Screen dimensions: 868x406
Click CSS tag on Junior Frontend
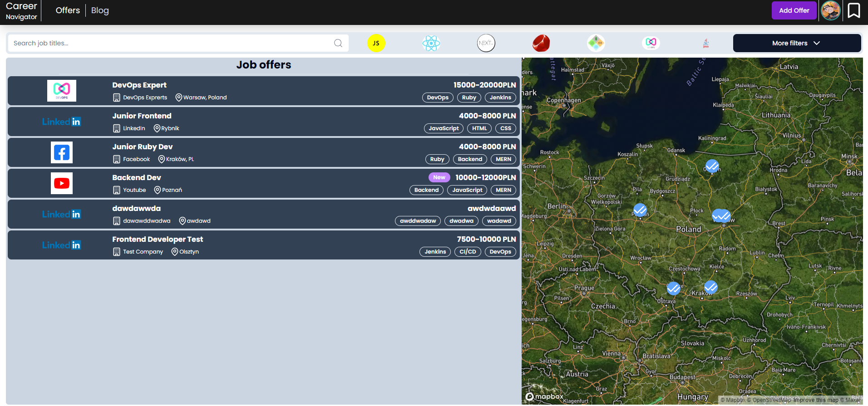point(506,128)
